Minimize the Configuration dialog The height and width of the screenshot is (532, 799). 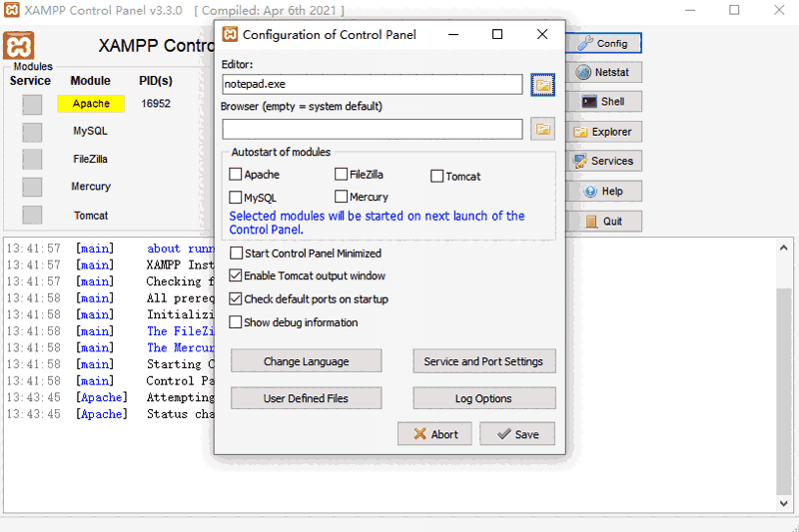click(453, 34)
